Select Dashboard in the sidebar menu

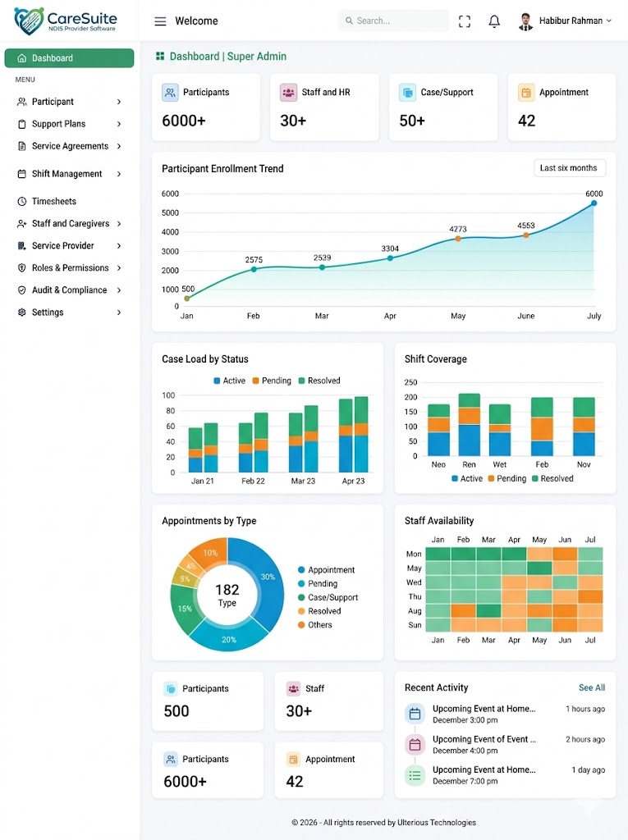click(69, 58)
